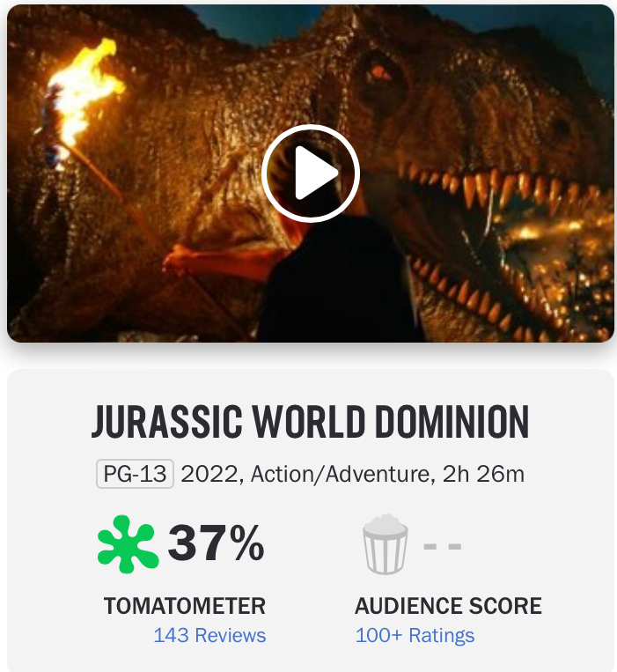Click the Action/Adventure genre text
Image resolution: width=617 pixels, height=672 pixels.
(x=341, y=474)
